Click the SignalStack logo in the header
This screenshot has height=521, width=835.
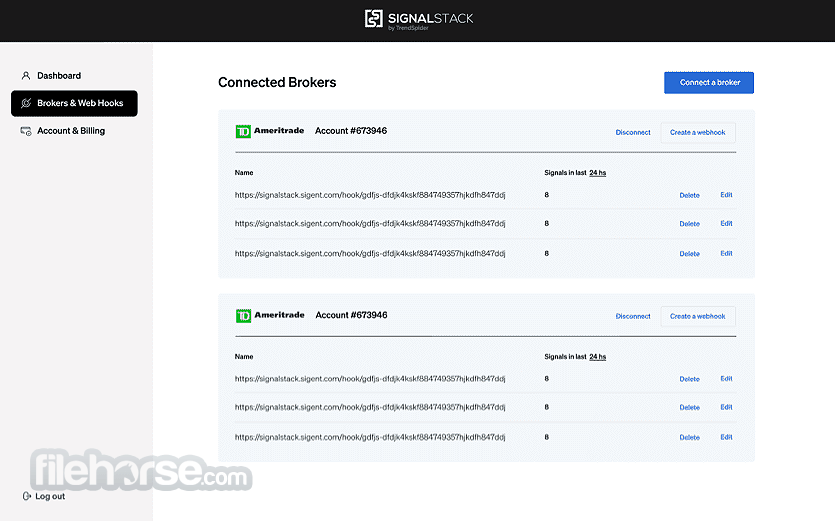pyautogui.click(x=419, y=19)
